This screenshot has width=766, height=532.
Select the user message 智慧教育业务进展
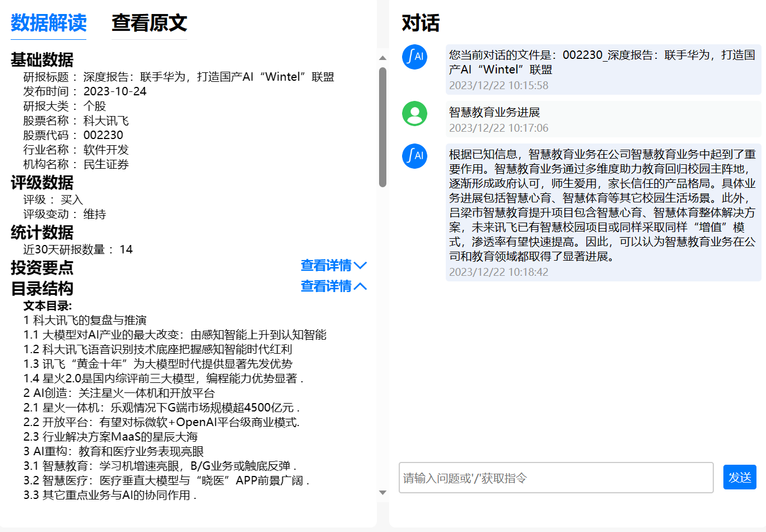click(494, 112)
